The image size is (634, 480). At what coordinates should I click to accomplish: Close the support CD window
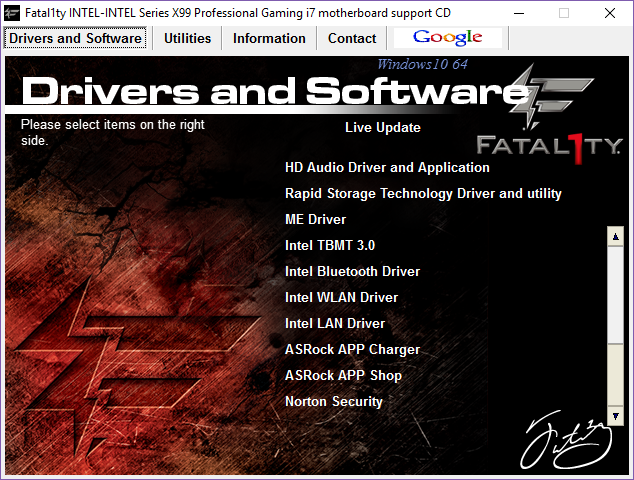(610, 13)
